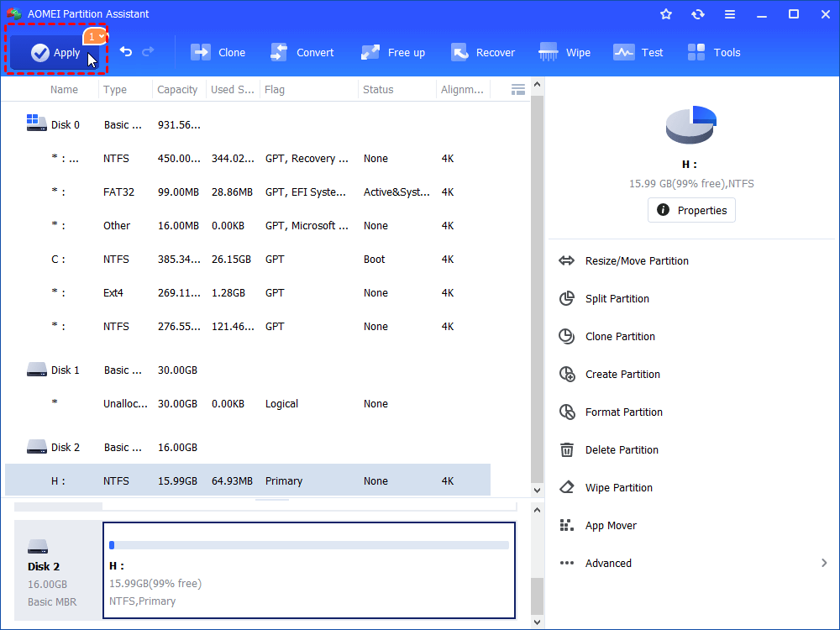This screenshot has height=630, width=840.
Task: Select the Disk 1 row
Action: (248, 370)
